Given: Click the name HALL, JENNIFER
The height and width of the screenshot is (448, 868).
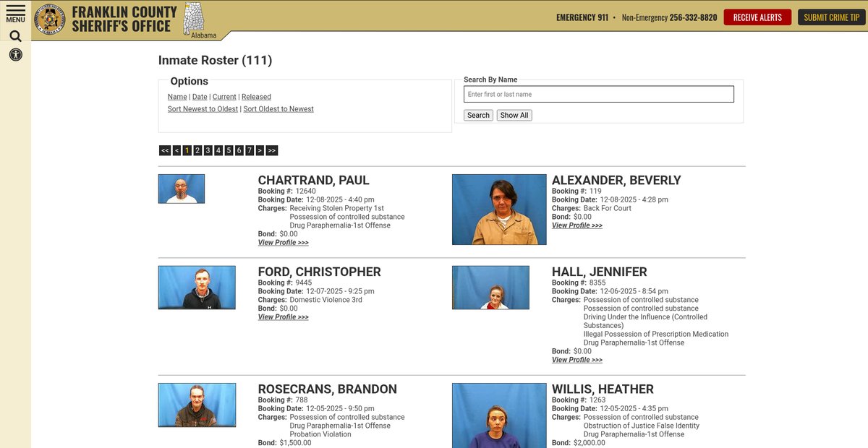Looking at the screenshot, I should click(600, 272).
